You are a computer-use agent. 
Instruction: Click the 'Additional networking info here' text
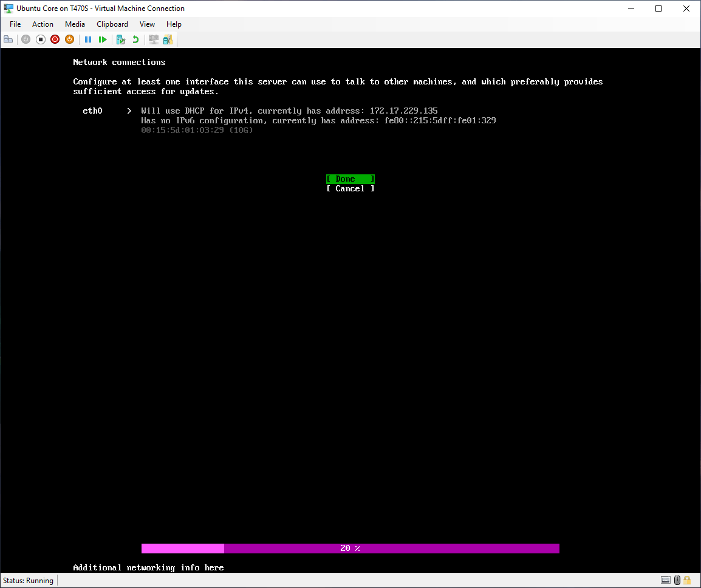click(x=148, y=567)
